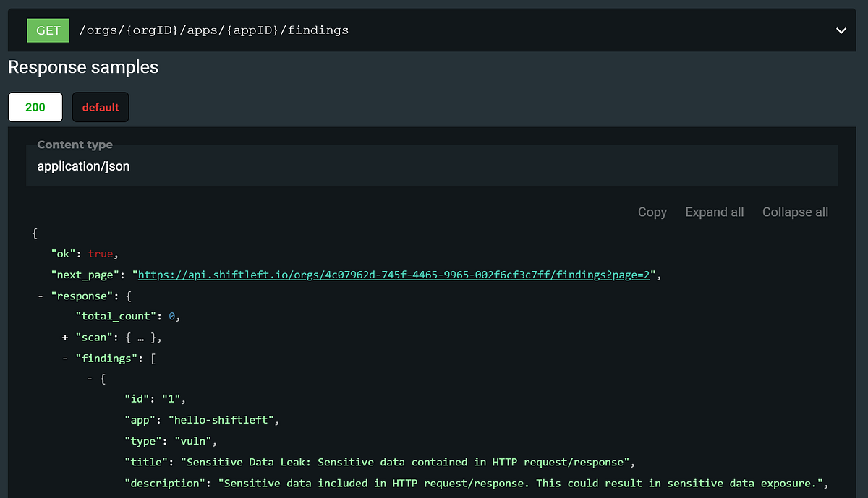
Task: Click the "total_count" value 0
Action: click(171, 316)
